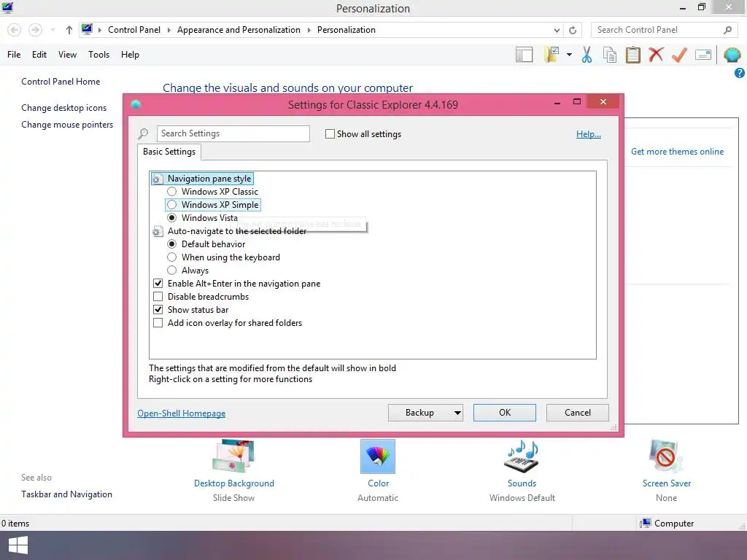Screen dimensions: 747x560
Task: Go back with the Back arrow
Action: click(15, 30)
